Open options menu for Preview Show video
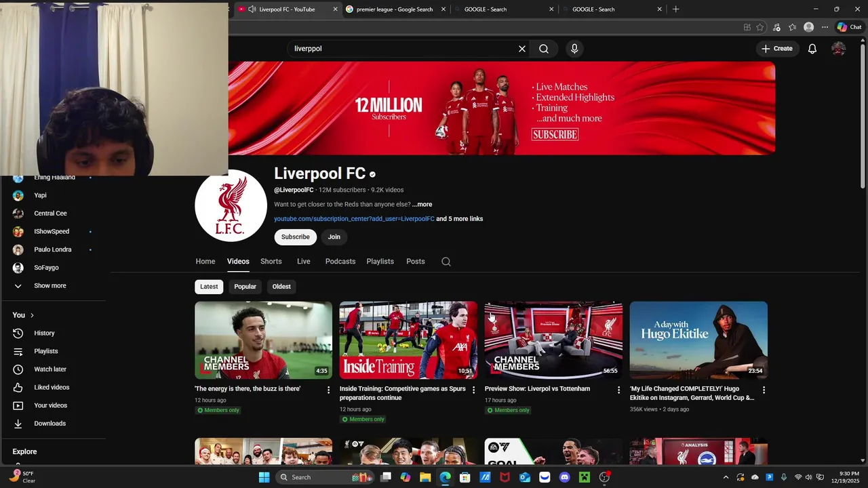 [x=618, y=390]
